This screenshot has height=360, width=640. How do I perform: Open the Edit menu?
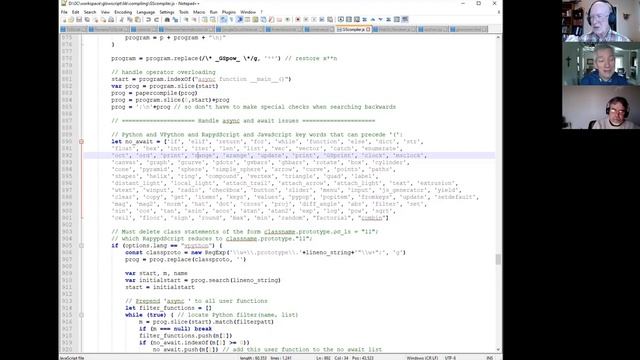tap(76, 12)
